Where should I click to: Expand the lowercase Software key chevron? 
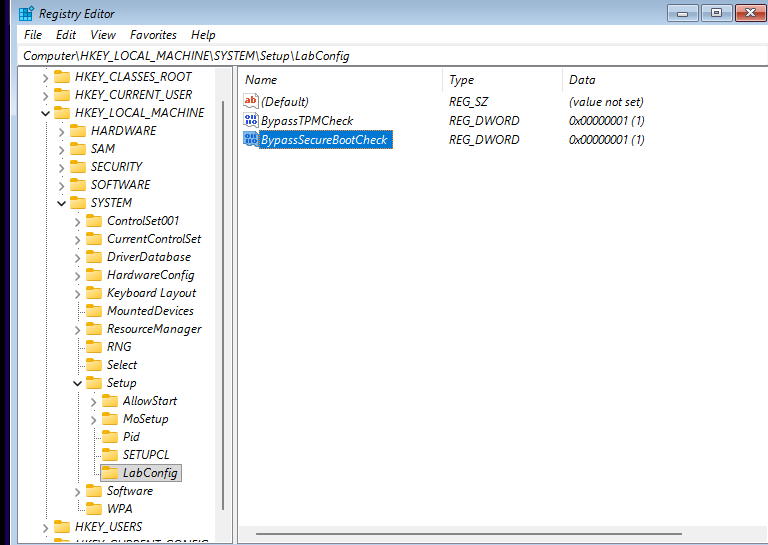pos(77,492)
